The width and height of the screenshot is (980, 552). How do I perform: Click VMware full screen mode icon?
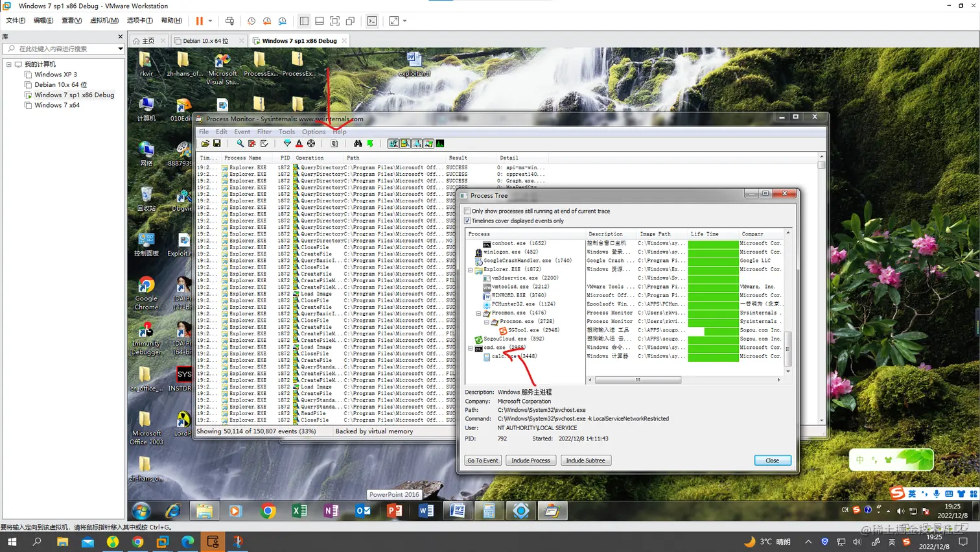[x=335, y=21]
